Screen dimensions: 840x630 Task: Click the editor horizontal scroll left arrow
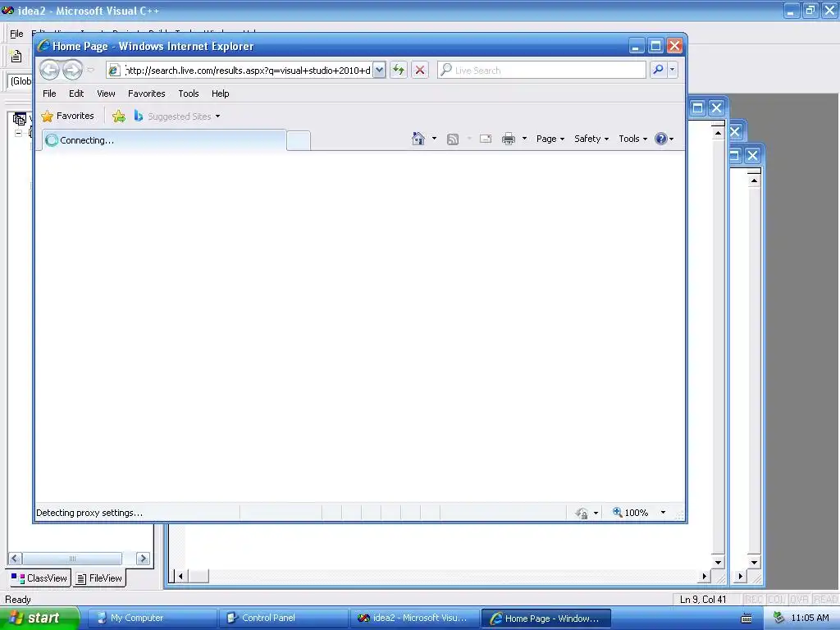click(180, 577)
